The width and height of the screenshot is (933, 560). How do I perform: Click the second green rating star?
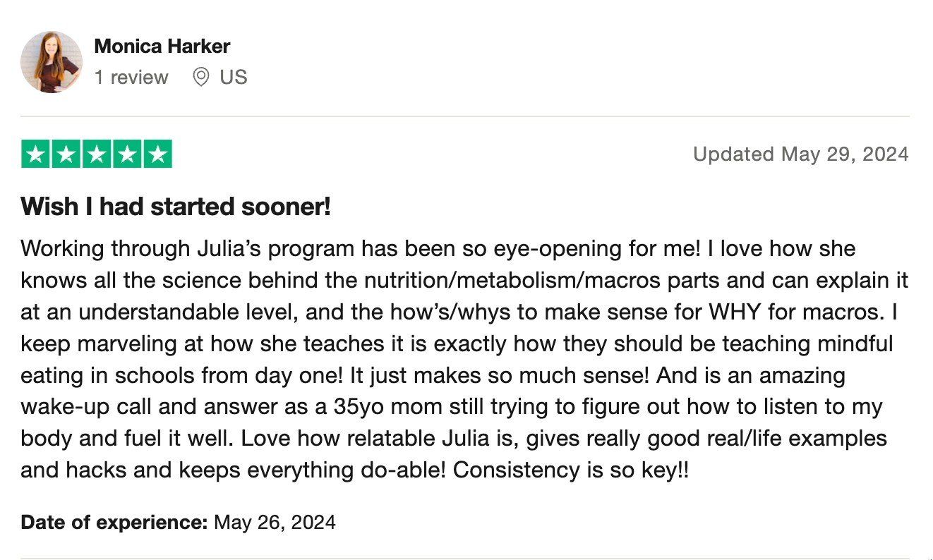click(66, 154)
